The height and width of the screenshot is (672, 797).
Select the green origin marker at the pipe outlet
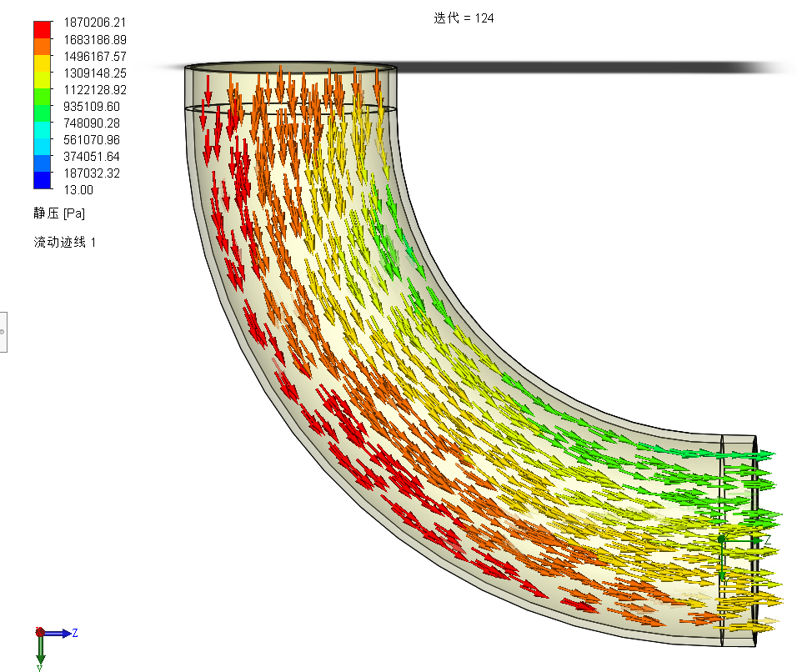[721, 540]
